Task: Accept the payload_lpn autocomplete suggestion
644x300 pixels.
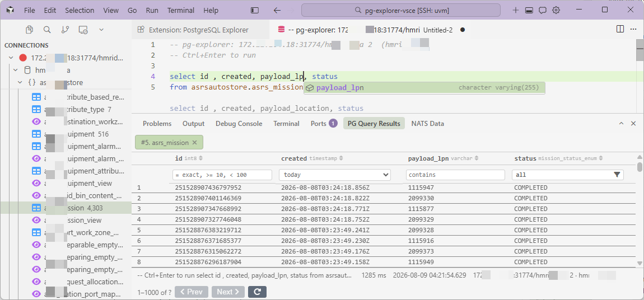Action: point(424,87)
